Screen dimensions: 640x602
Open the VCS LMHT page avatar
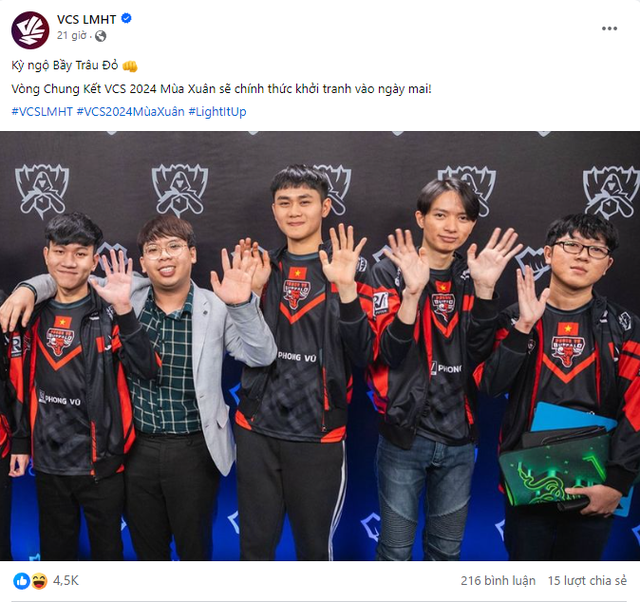coord(30,30)
